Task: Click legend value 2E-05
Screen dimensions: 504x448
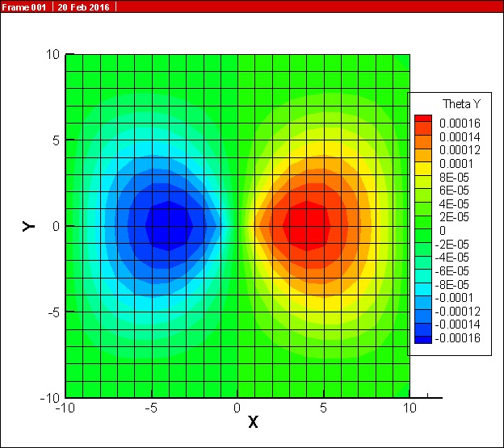Action: click(454, 217)
